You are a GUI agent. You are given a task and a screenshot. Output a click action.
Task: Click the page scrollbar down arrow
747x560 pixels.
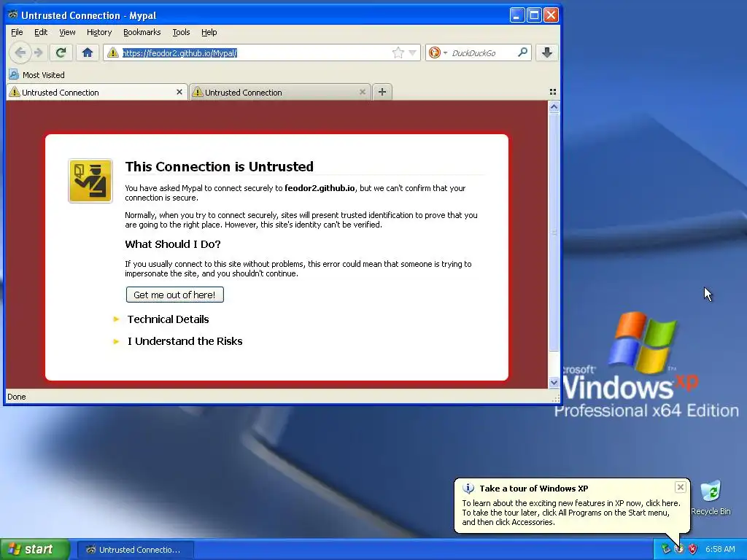coord(554,382)
